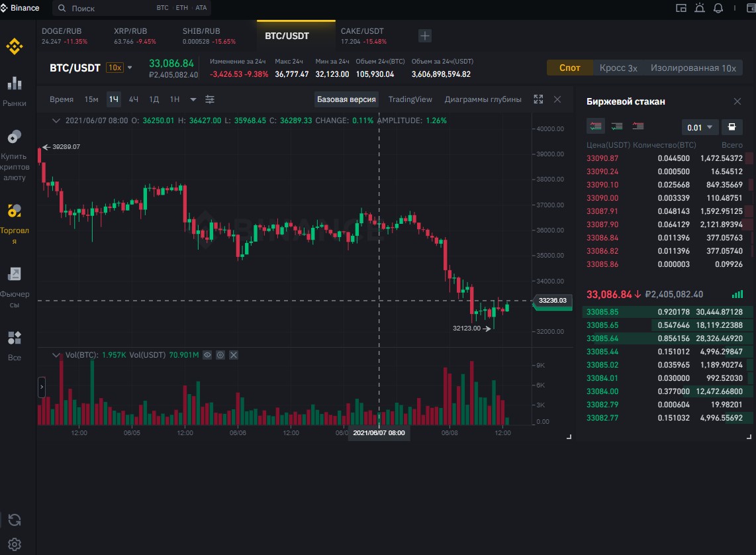Remove the volume indicator with X
This screenshot has height=555, width=756.
coord(234,355)
